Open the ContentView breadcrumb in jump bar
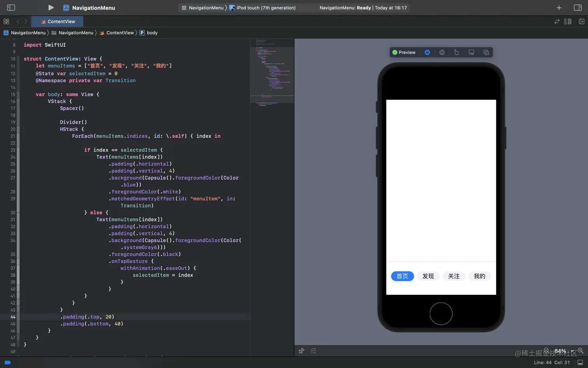Image resolution: width=588 pixels, height=368 pixels. pos(116,33)
